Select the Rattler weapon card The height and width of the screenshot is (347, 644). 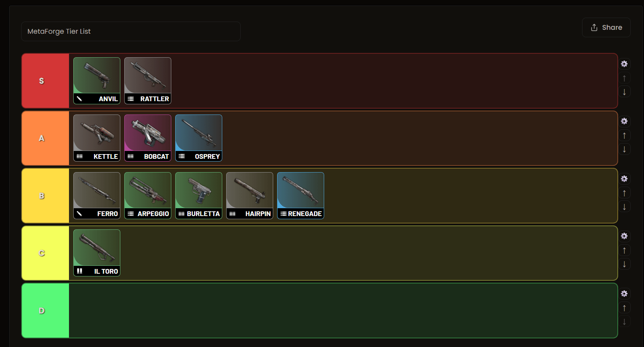[x=148, y=81]
